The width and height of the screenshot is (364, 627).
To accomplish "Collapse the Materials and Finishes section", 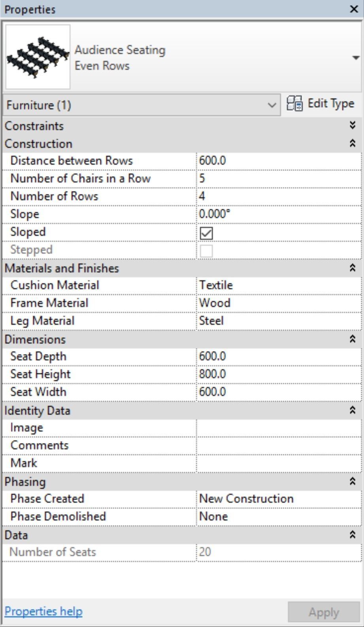I will coord(353,268).
